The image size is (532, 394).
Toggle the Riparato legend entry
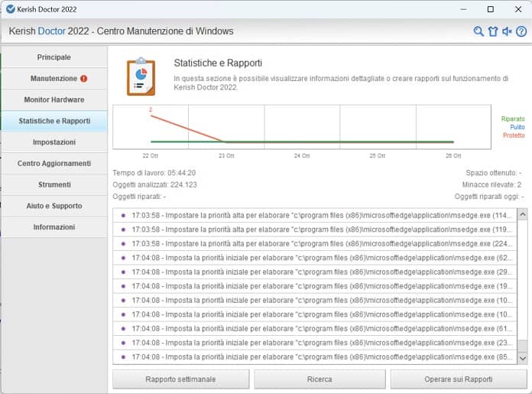[x=513, y=119]
